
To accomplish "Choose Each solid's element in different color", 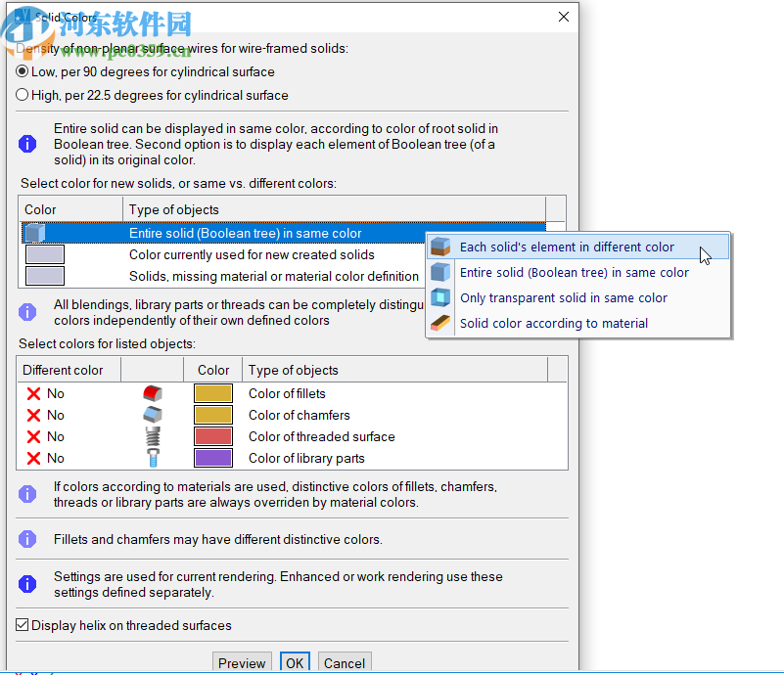I will point(578,247).
